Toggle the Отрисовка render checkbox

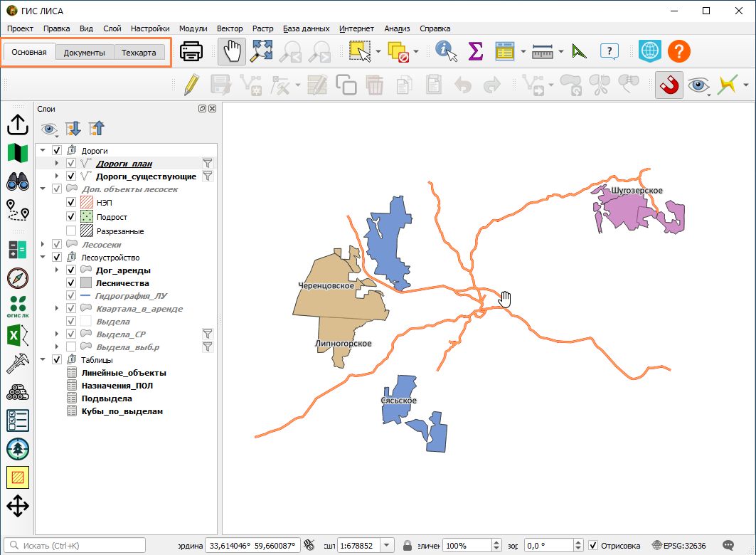tap(593, 545)
